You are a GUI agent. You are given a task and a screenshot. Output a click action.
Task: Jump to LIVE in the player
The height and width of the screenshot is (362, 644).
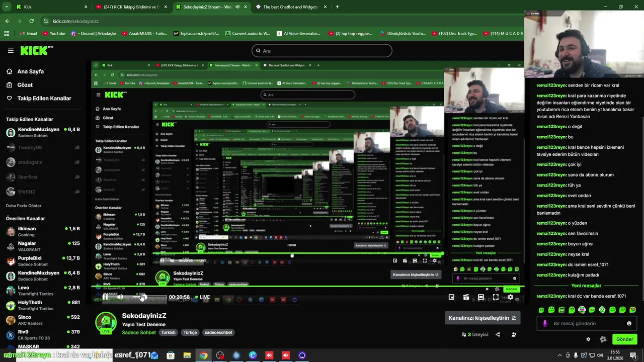click(202, 297)
